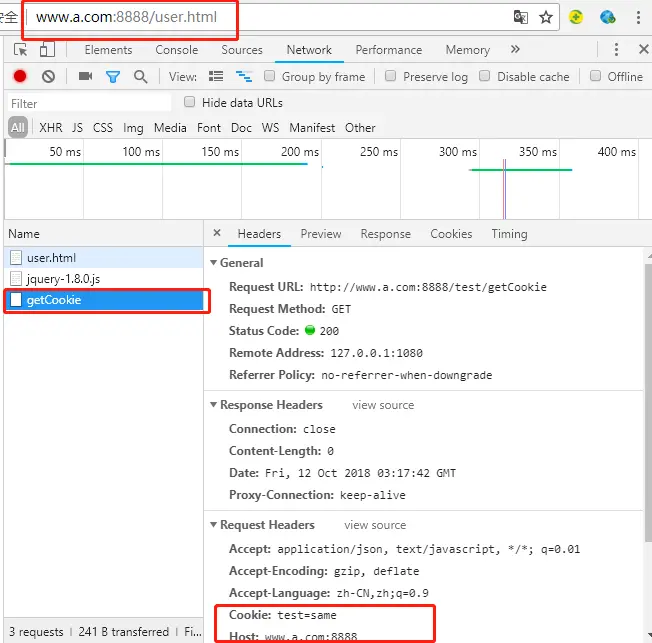Filter requests by WS
The width and height of the screenshot is (652, 643).
point(270,128)
